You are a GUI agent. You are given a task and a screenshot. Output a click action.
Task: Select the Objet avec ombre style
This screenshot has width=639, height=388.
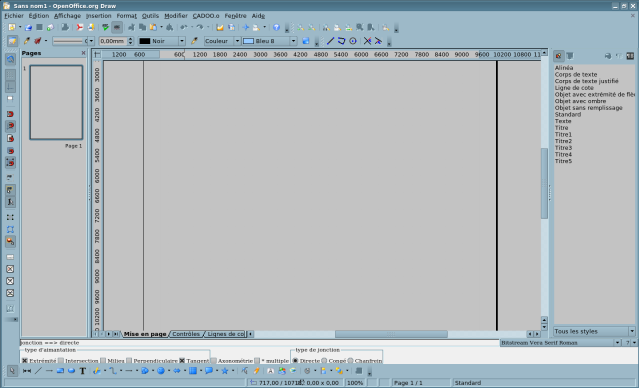[580, 101]
